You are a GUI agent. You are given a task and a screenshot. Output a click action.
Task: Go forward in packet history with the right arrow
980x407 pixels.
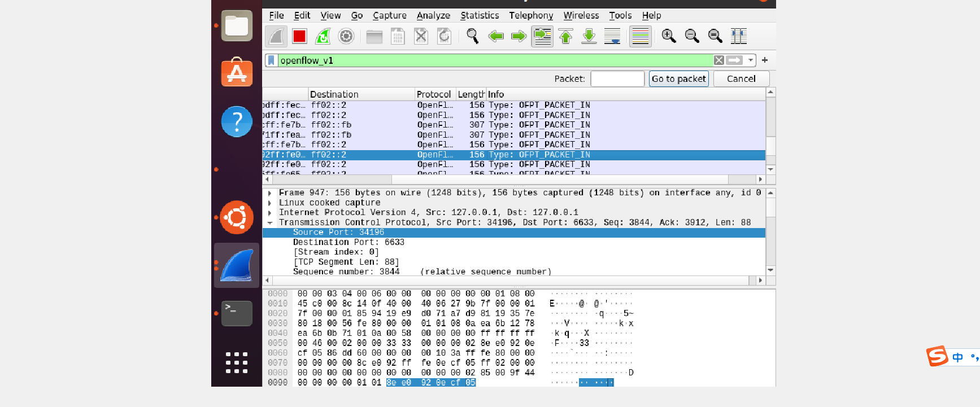click(x=519, y=37)
